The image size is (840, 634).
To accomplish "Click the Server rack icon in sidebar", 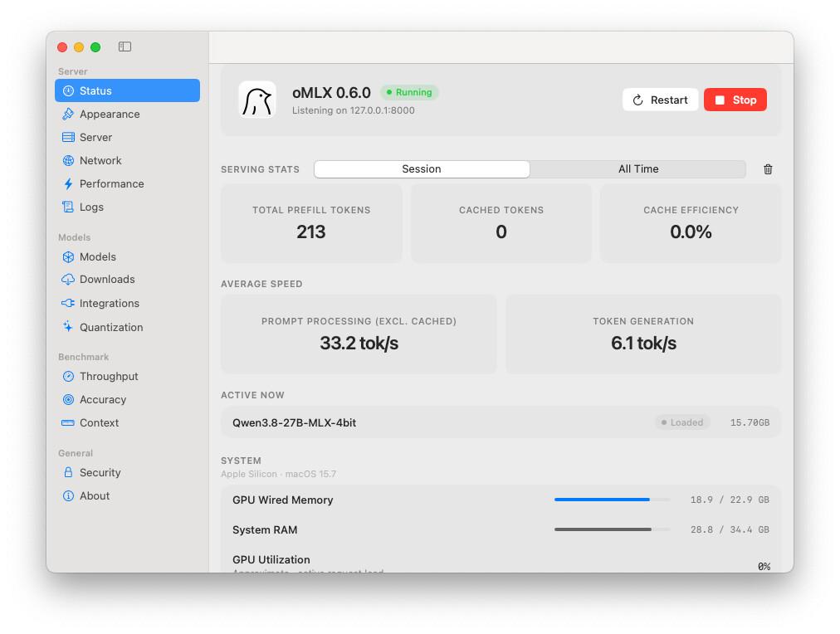I will (x=68, y=137).
